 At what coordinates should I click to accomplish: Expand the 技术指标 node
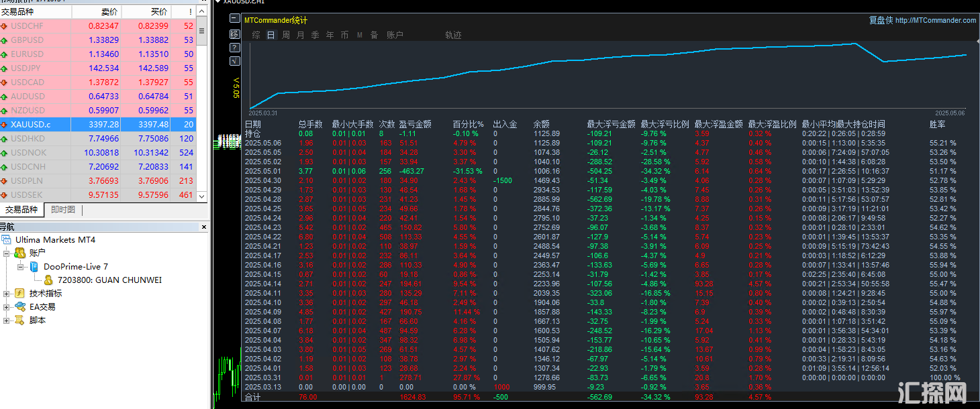(x=7, y=294)
